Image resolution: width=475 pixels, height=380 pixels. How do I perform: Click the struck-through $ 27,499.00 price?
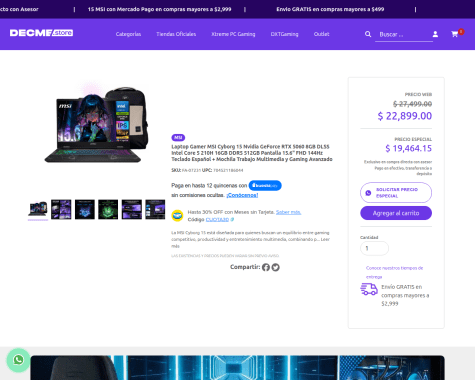(412, 104)
